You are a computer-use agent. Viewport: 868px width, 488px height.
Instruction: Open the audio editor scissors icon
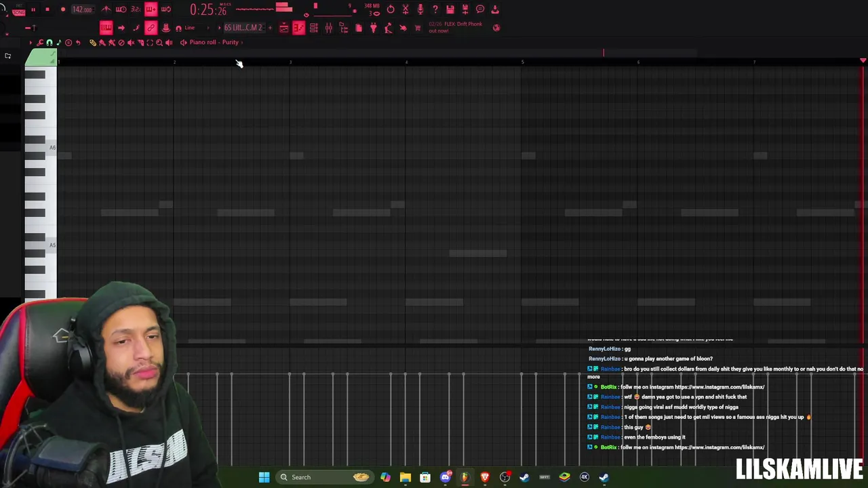click(x=406, y=9)
